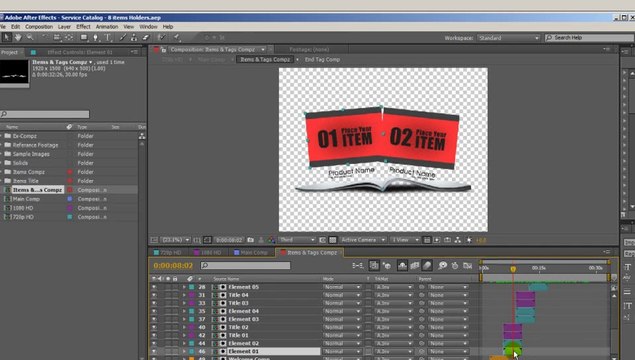The width and height of the screenshot is (635, 360).
Task: Click the timeline current time indicator marker
Action: (513, 269)
